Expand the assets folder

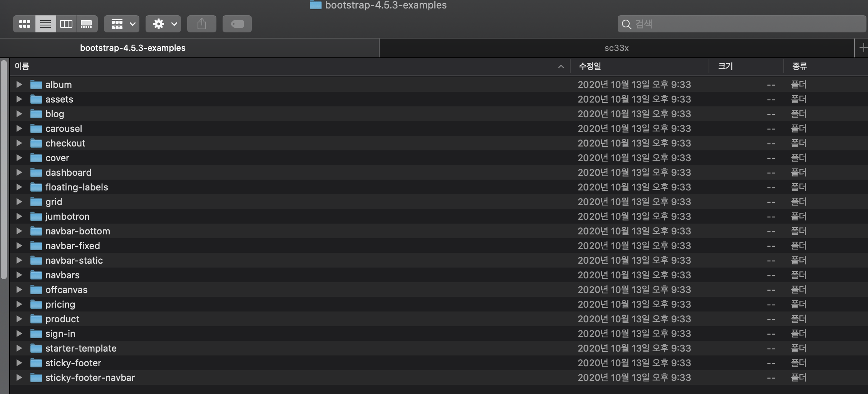point(19,99)
